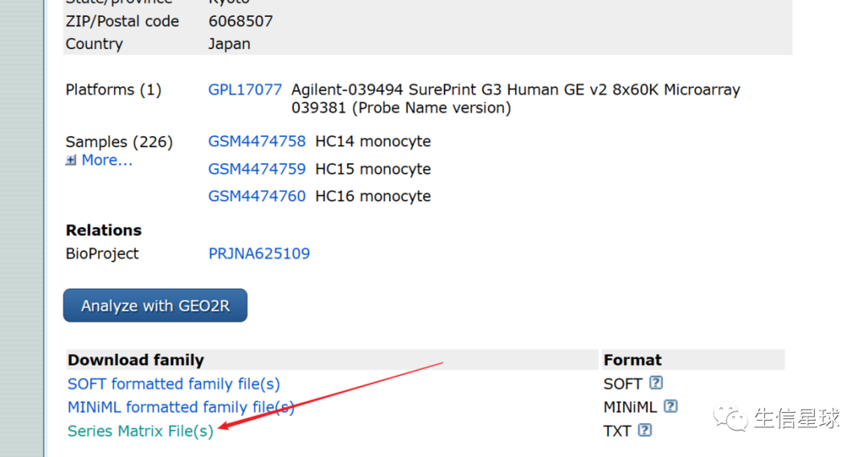This screenshot has width=868, height=457.
Task: Click the Samples (226) label
Action: 119,142
